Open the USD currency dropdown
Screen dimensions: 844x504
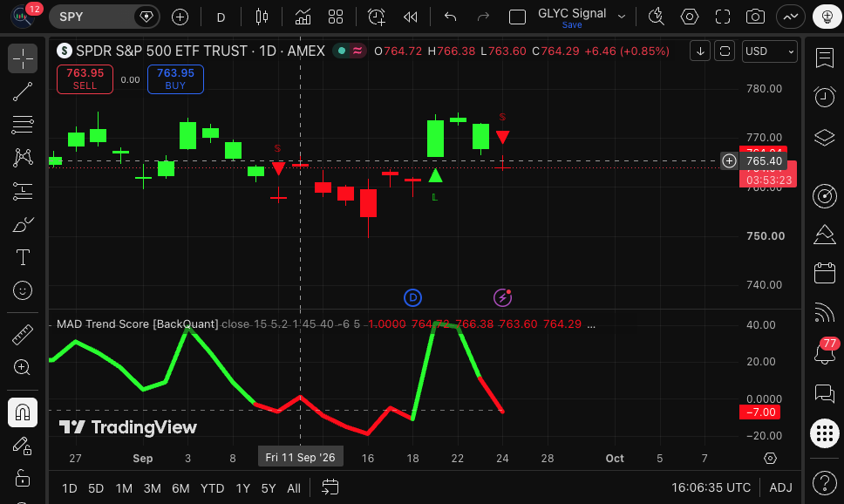(x=770, y=51)
